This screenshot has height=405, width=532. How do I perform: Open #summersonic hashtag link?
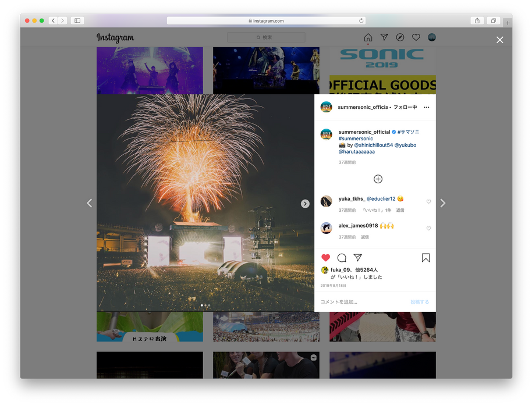(356, 138)
